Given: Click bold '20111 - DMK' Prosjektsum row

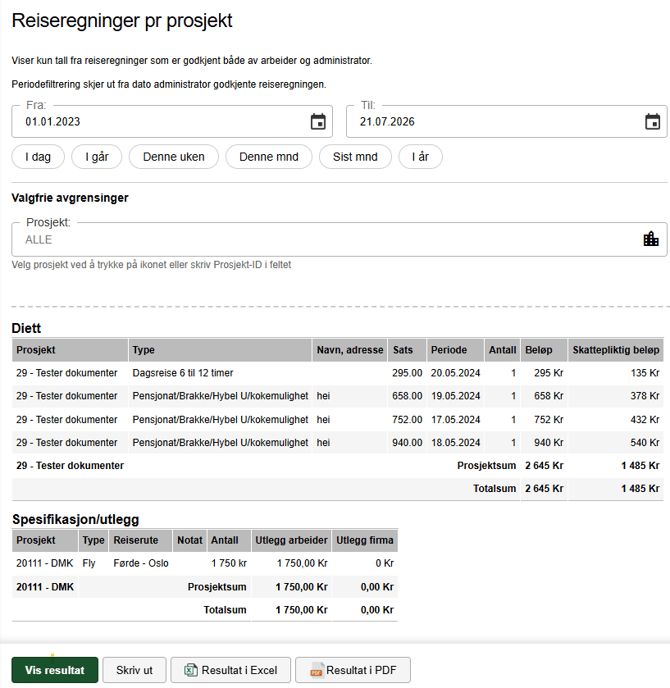Looking at the screenshot, I should [x=45, y=587].
